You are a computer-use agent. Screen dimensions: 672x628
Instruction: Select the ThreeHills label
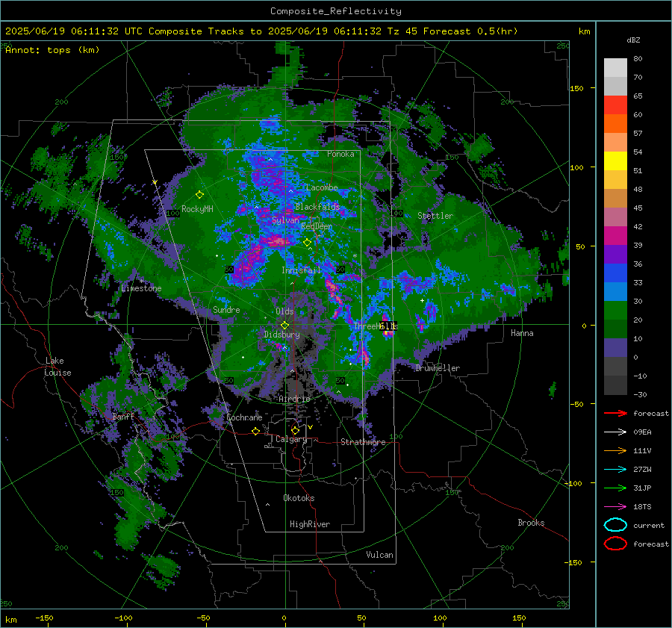(376, 326)
